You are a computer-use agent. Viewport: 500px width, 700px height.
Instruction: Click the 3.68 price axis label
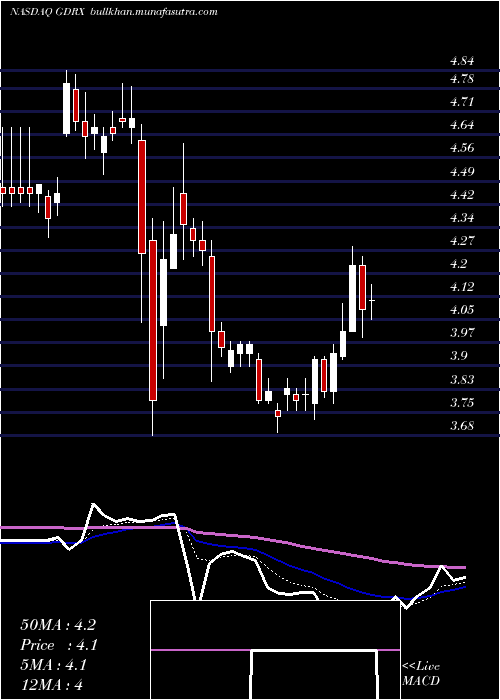[x=461, y=426]
